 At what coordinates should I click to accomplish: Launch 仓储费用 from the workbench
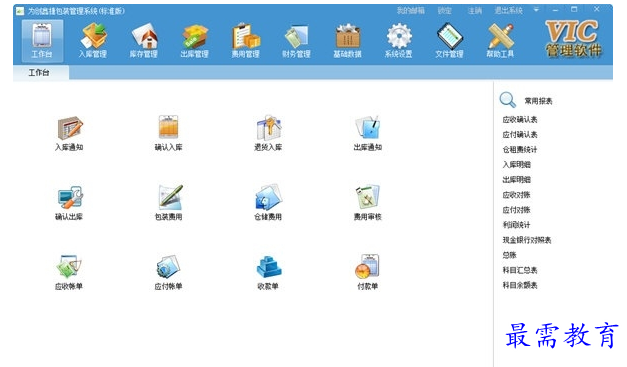click(x=268, y=203)
